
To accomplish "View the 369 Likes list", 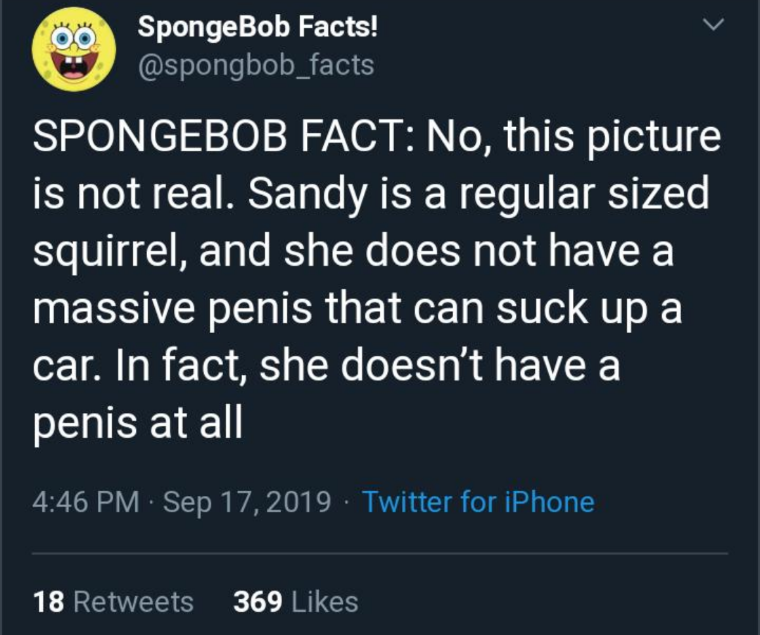I will click(295, 601).
